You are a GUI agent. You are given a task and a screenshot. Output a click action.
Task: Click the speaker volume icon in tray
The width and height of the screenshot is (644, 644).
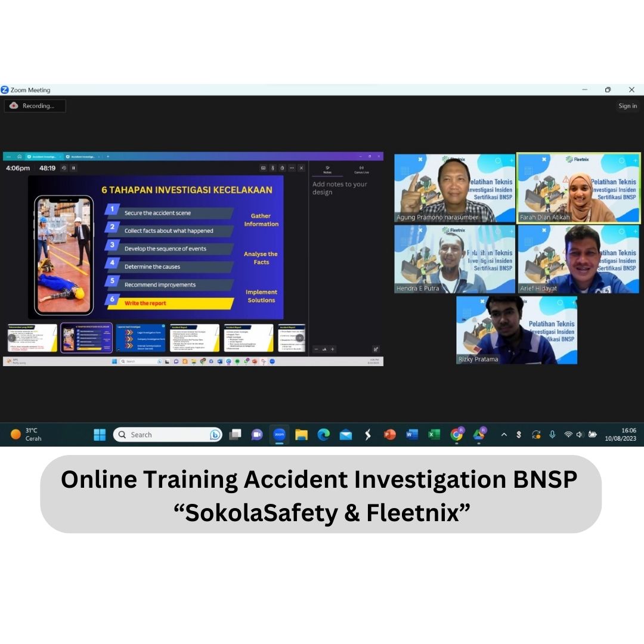click(x=580, y=435)
